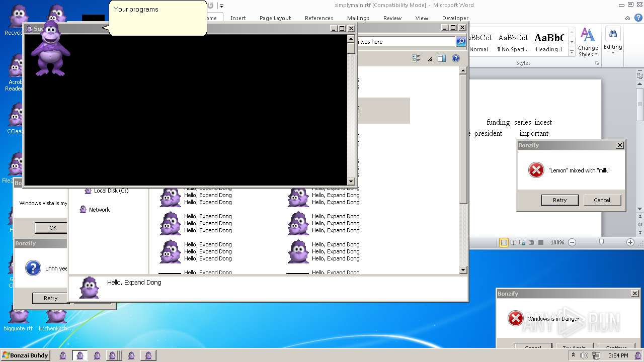Select Local Disk (C:) in Explorer tree
The width and height of the screenshot is (644, 362).
point(107,191)
